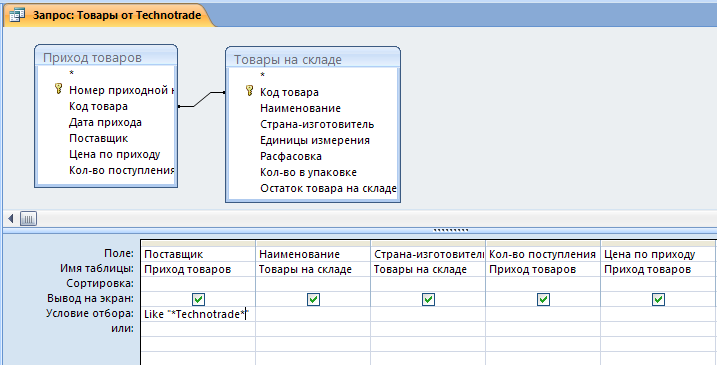This screenshot has width=717, height=365.
Task: Select 'Страна-изготовитель' field in table list
Action: [x=317, y=124]
